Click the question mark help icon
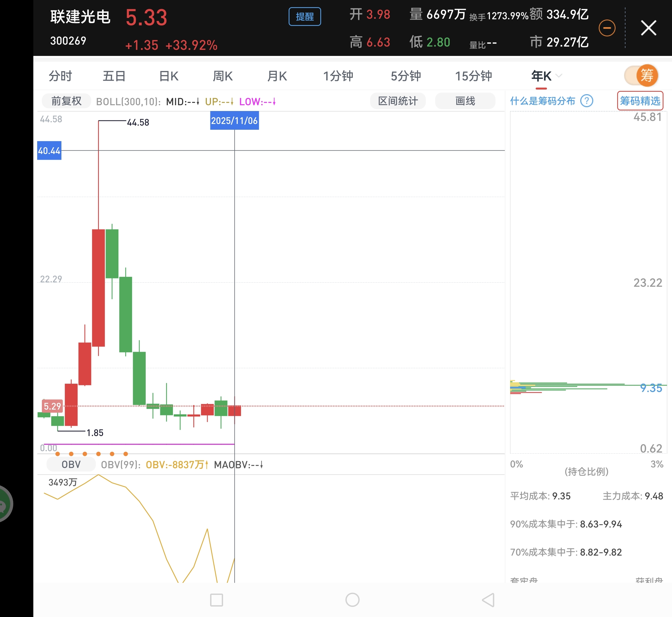Image resolution: width=672 pixels, height=617 pixels. tap(587, 101)
